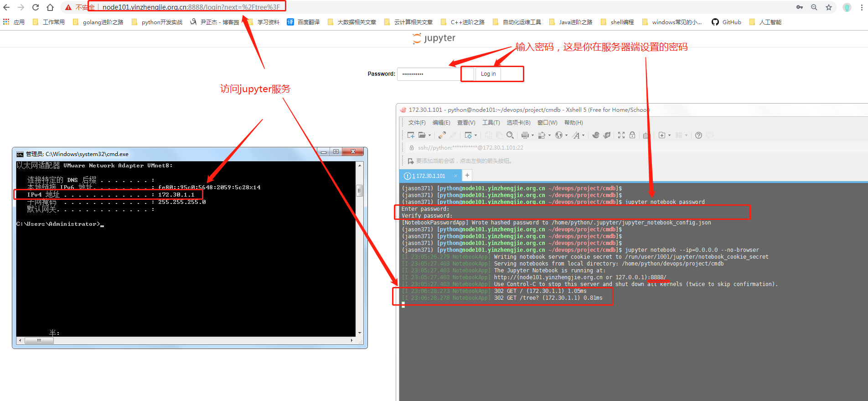Open the browser zoom magnifier icon
This screenshot has height=401, width=868.
(814, 7)
